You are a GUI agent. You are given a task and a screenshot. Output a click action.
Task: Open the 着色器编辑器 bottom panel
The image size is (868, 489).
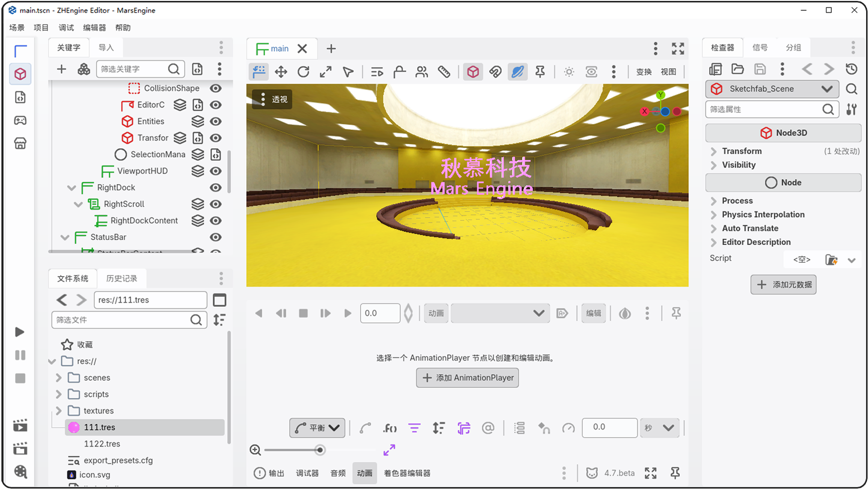pyautogui.click(x=407, y=473)
